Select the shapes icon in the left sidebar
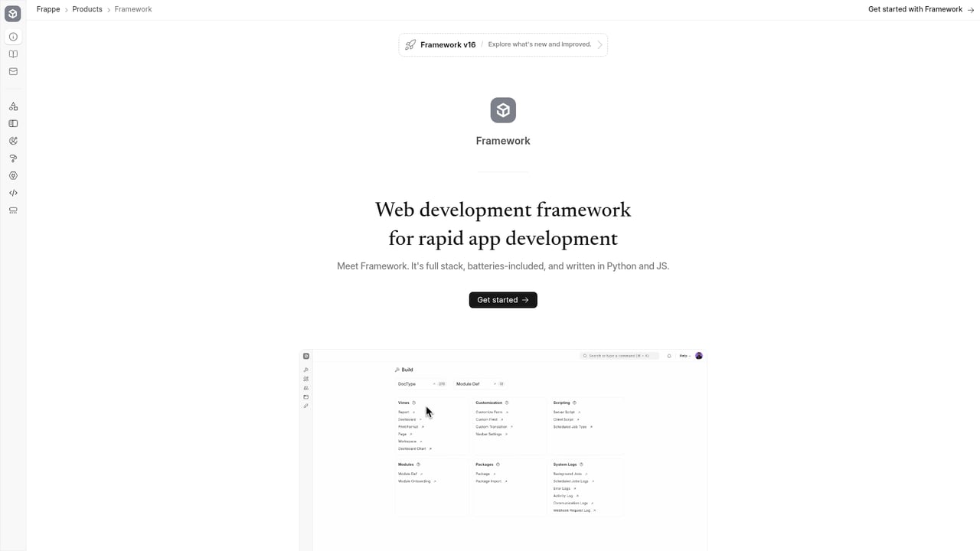This screenshot has width=980, height=551. (x=13, y=106)
